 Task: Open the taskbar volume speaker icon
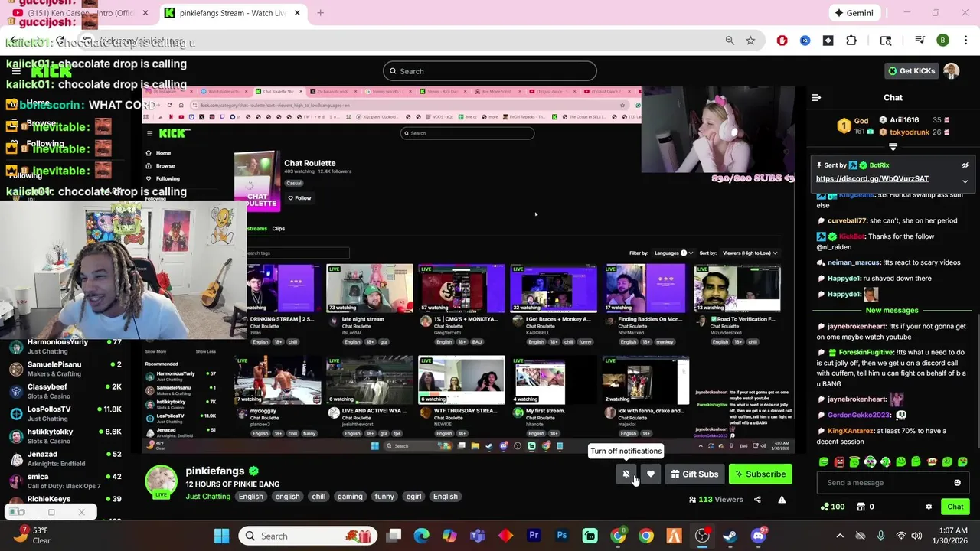pyautogui.click(x=916, y=536)
